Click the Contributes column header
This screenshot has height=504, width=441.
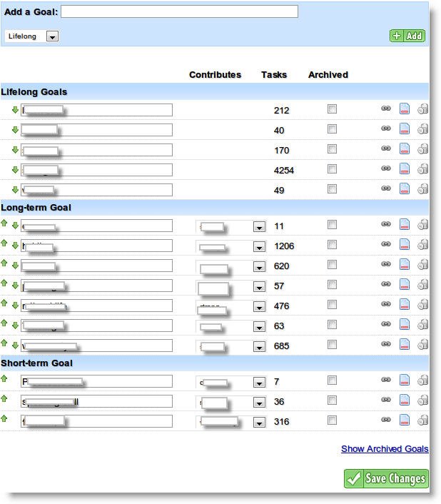[215, 74]
